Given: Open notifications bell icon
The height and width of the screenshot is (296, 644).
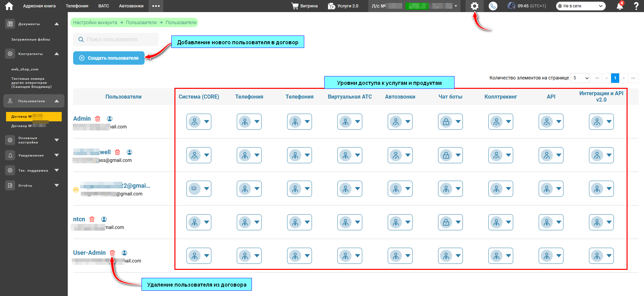Looking at the screenshot, I should point(620,6).
